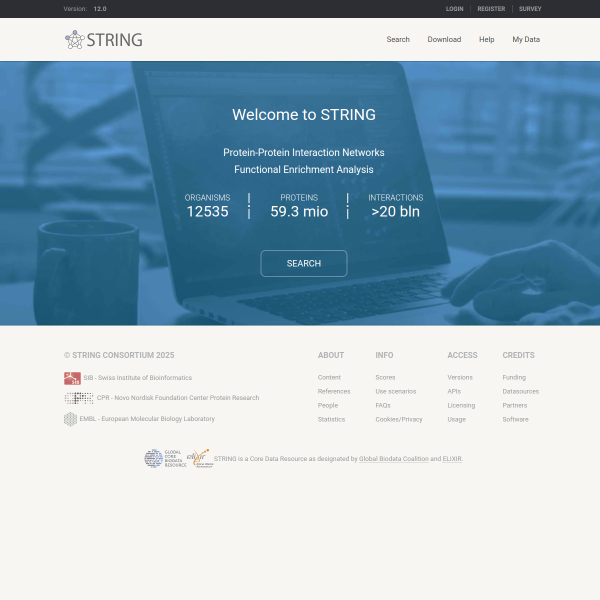Open the My Data menu item
Image resolution: width=600 pixels, height=600 pixels.
pos(526,39)
